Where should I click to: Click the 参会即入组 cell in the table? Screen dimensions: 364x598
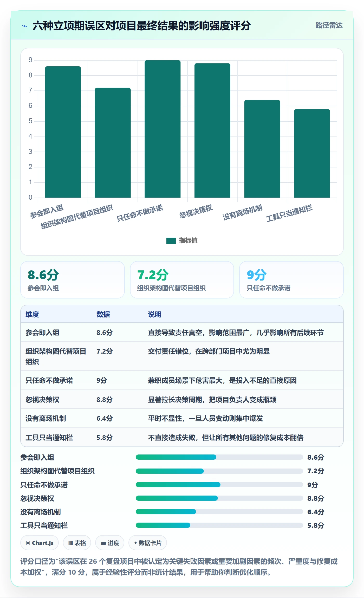[x=42, y=333]
